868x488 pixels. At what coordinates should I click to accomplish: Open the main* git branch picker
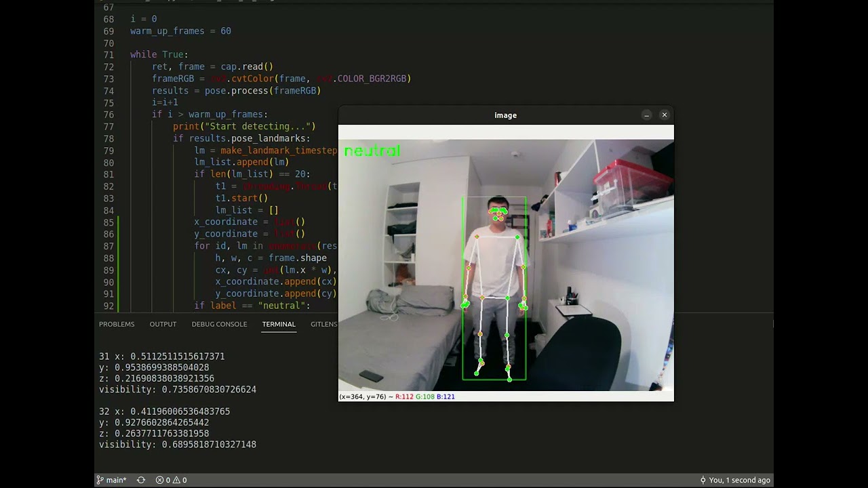(111, 480)
